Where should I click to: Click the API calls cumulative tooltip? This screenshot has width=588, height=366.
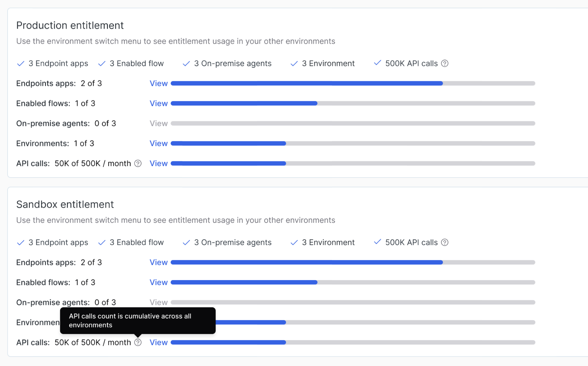(138, 321)
